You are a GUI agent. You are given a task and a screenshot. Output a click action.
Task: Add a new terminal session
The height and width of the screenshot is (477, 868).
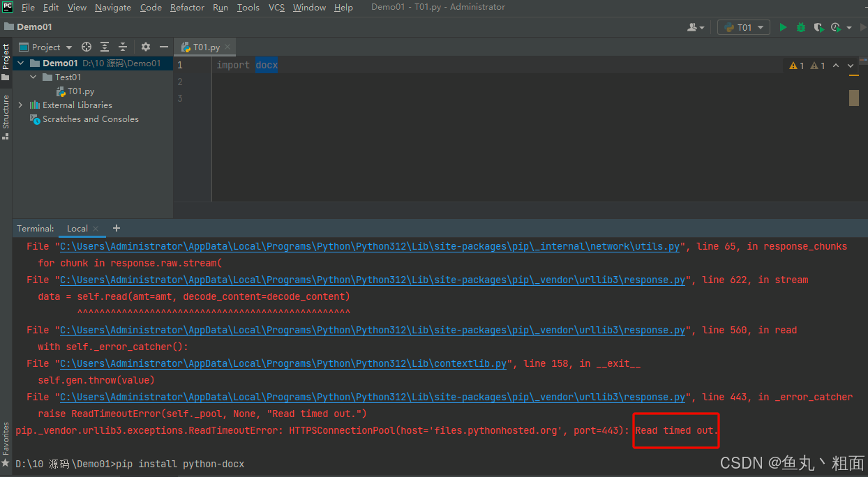[x=116, y=228]
